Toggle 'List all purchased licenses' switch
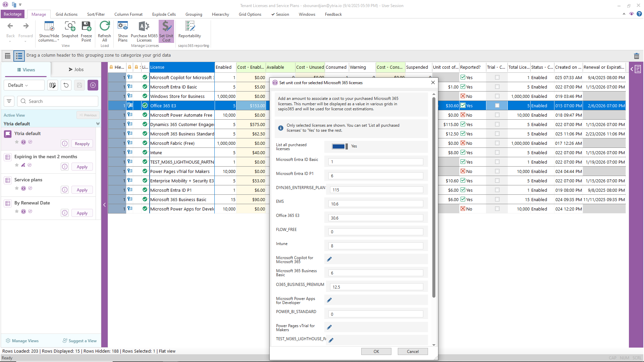The width and height of the screenshot is (644, 362). [339, 146]
